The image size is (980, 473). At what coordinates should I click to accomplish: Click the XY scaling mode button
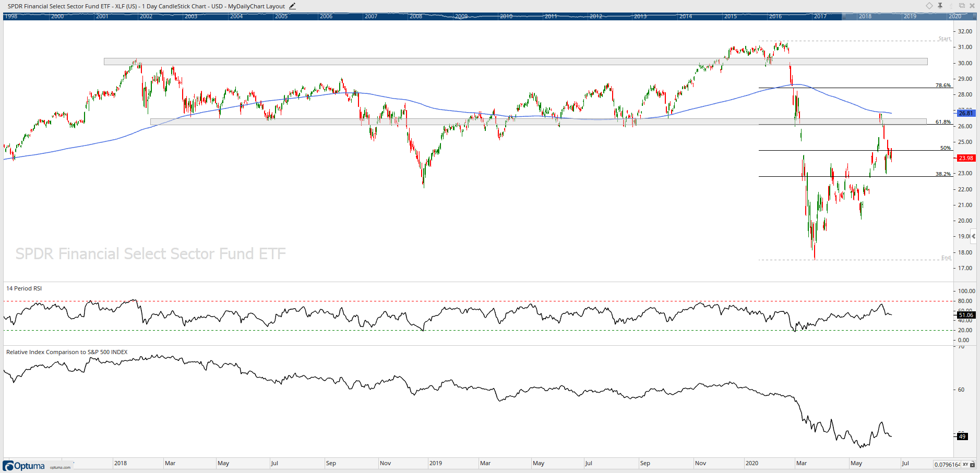coord(965,464)
